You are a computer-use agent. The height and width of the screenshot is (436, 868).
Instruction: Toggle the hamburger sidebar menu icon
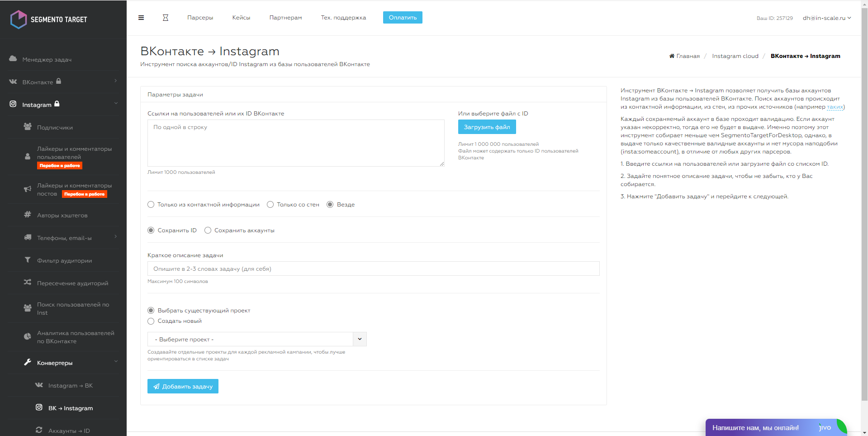(x=141, y=18)
